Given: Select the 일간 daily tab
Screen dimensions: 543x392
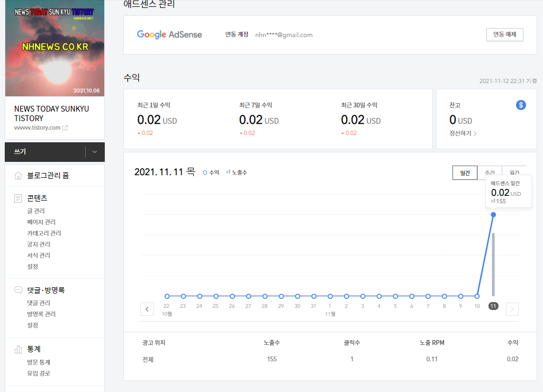Looking at the screenshot, I should pyautogui.click(x=465, y=173).
